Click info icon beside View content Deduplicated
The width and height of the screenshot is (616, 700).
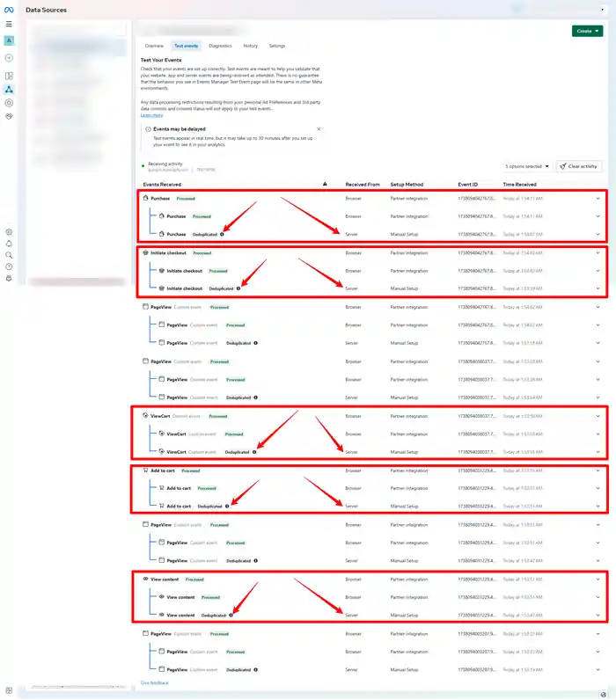pyautogui.click(x=231, y=616)
